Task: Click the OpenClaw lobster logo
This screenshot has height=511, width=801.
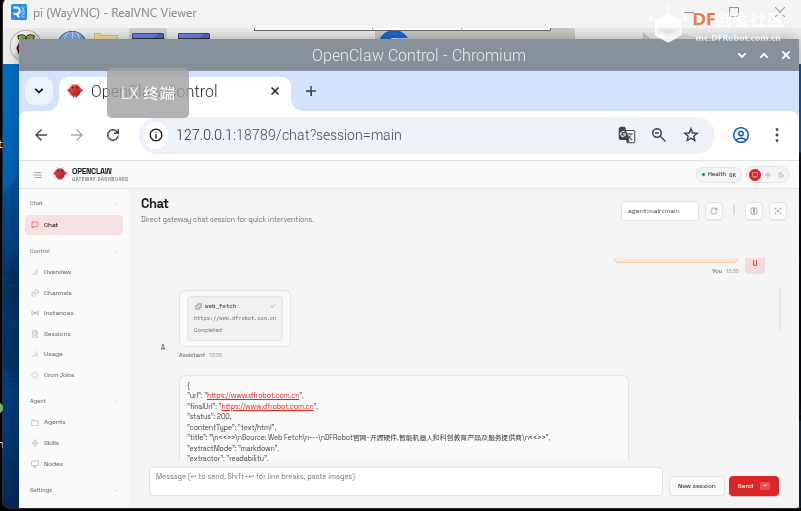Action: (60, 174)
